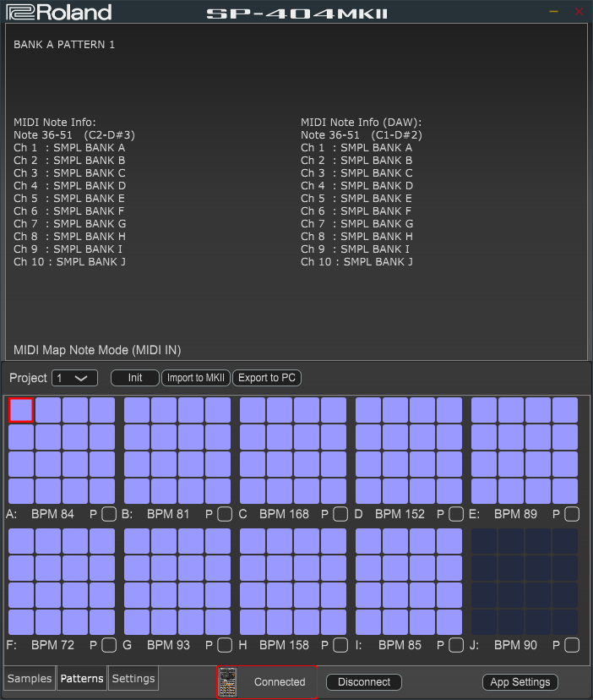
Task: Click the BPM 81 value of bank B
Action: tap(168, 514)
